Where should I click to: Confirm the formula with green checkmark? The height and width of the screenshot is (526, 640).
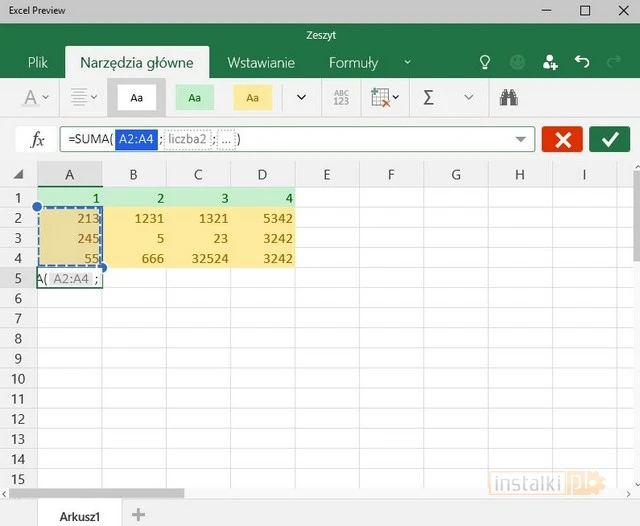coord(609,140)
